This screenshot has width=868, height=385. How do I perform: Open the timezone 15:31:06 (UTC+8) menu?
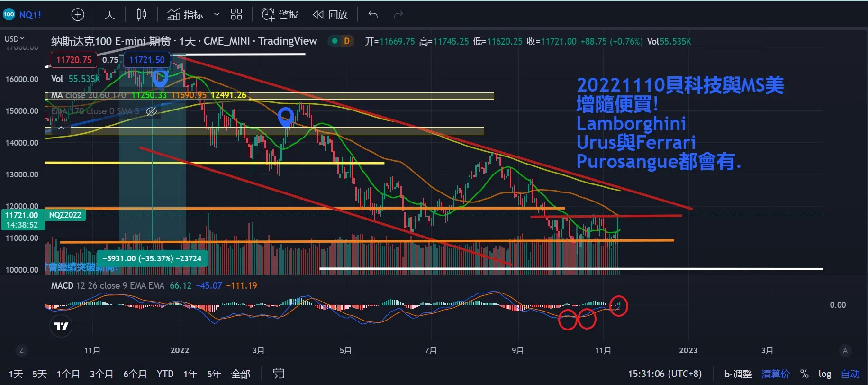point(665,374)
